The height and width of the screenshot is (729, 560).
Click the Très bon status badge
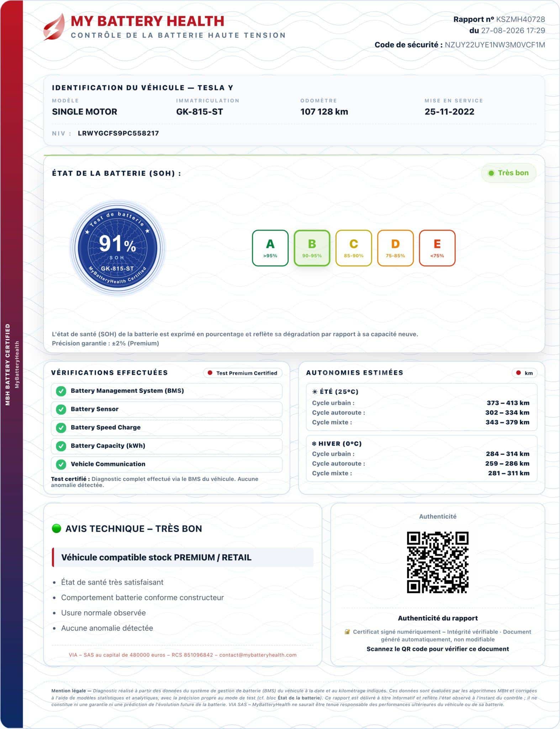click(509, 173)
